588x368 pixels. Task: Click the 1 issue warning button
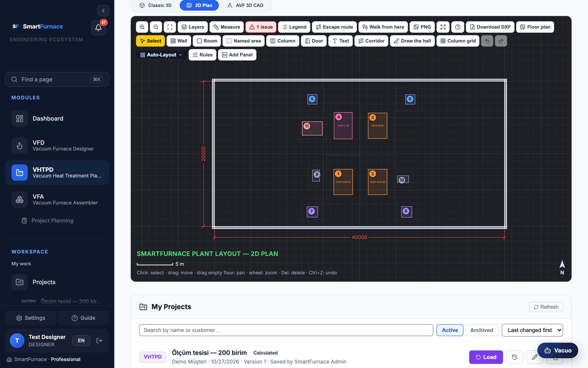261,27
